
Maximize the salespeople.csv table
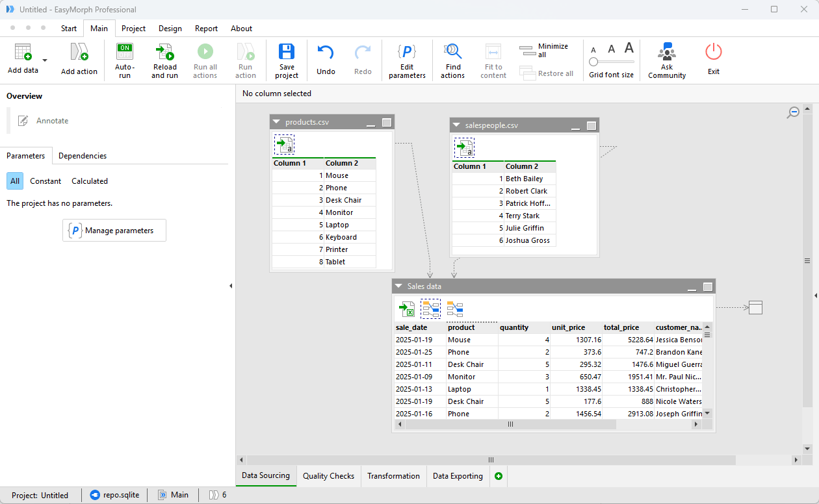[x=591, y=125]
